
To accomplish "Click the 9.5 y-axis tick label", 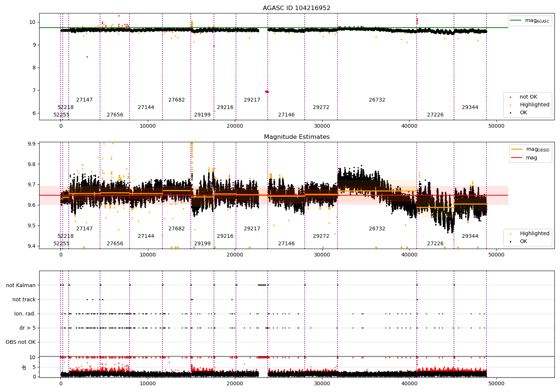I will (x=32, y=225).
